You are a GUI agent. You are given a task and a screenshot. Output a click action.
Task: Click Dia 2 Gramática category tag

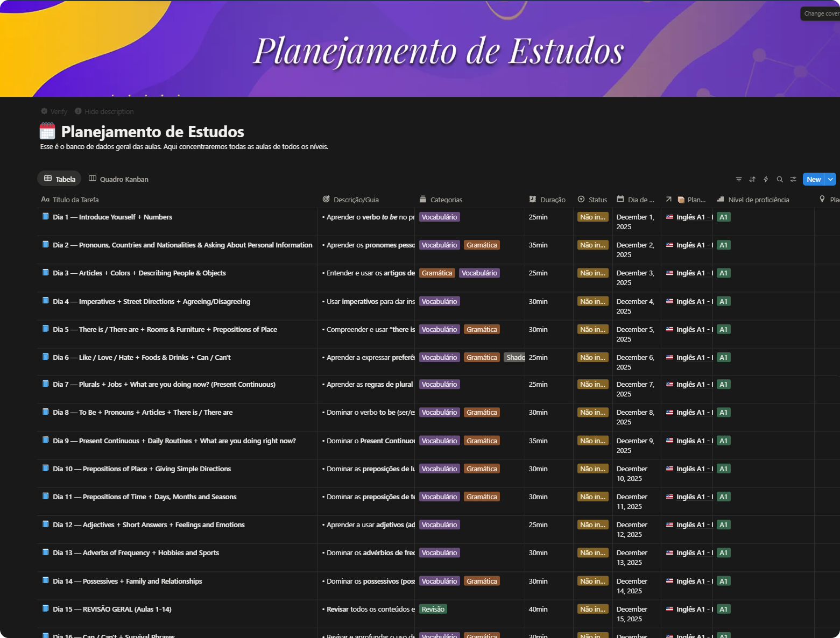pos(482,245)
